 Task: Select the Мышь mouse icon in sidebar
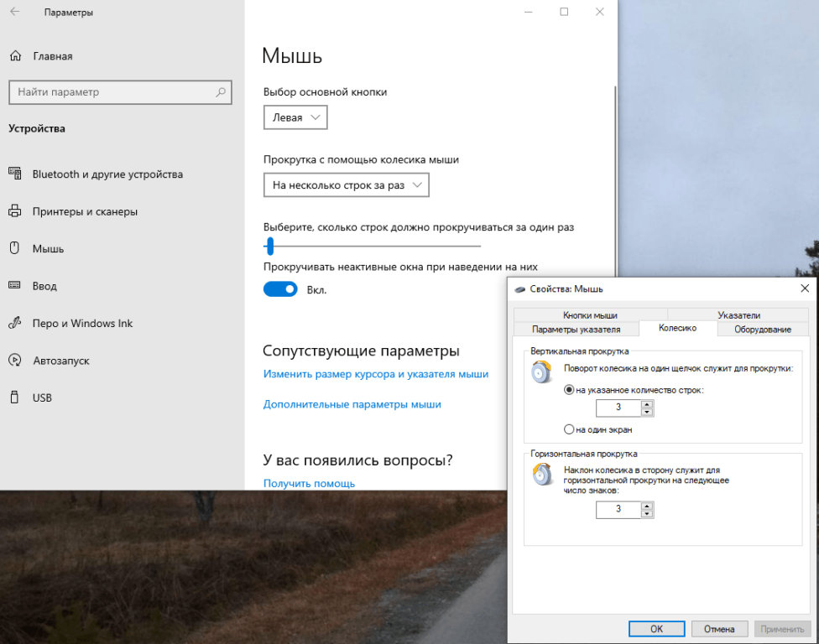click(x=14, y=248)
